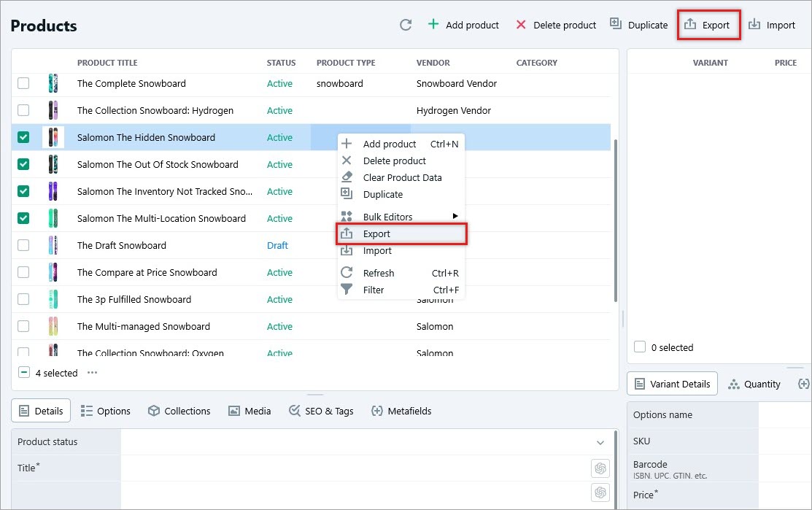The width and height of the screenshot is (812, 510).
Task: Click the product list vertical scrollbar
Action: [x=615, y=220]
